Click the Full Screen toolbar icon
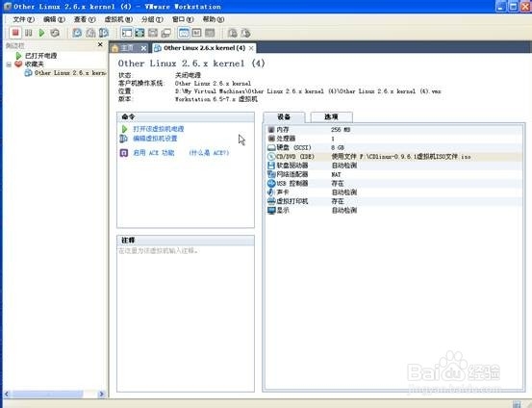 click(153, 33)
